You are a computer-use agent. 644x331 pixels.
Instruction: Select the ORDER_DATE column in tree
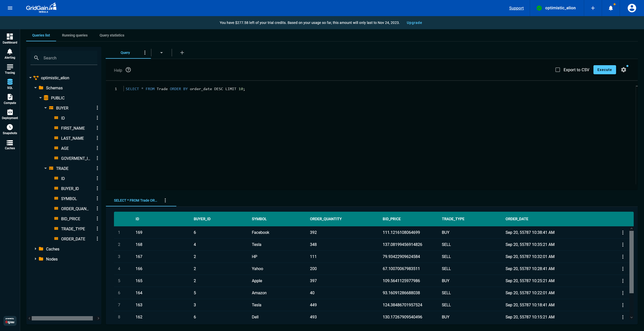[73, 239]
